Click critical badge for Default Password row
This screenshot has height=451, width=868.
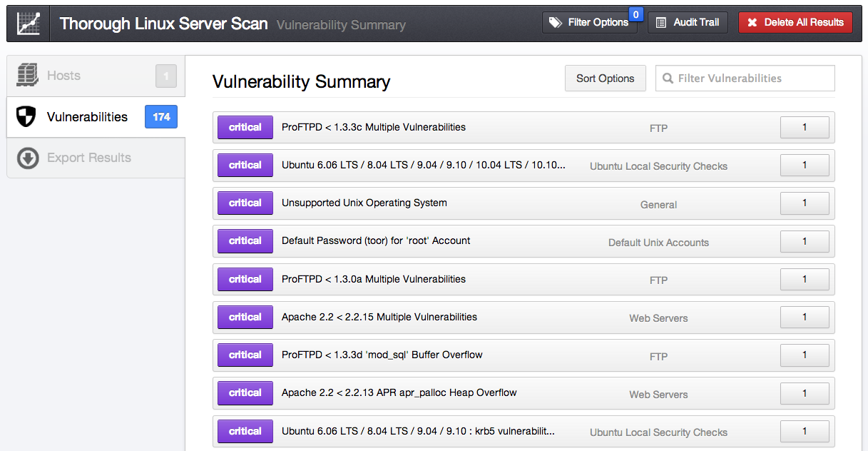click(x=245, y=241)
